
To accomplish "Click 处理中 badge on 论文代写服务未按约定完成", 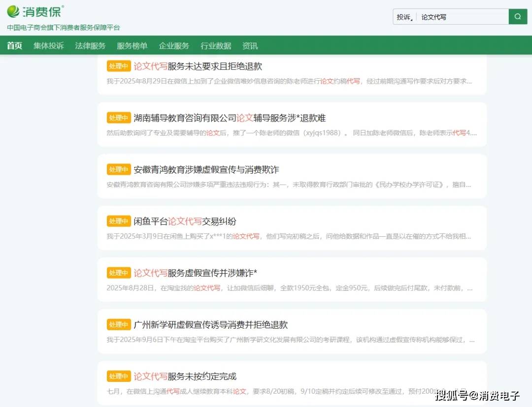I will tap(119, 376).
